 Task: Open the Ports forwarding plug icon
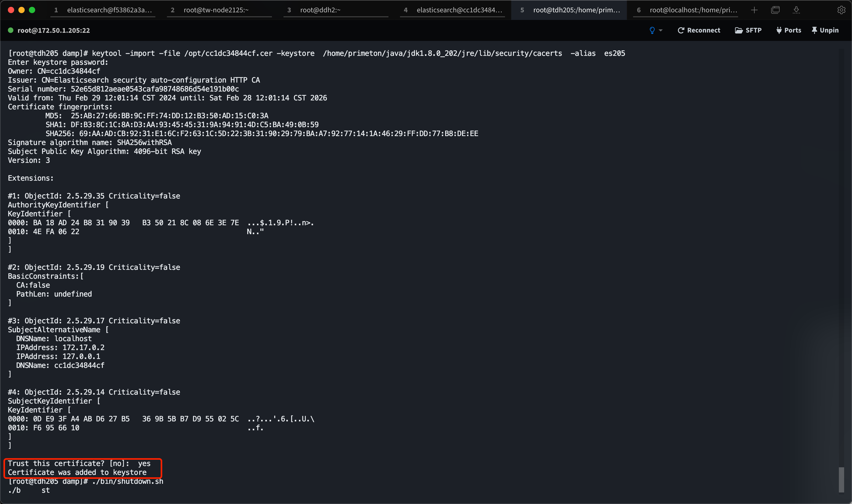point(779,30)
